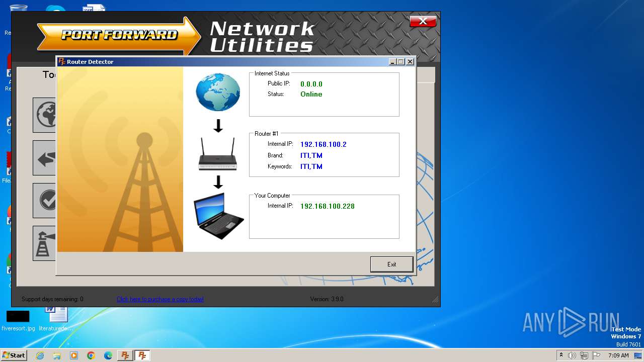The image size is (644, 362).
Task: Select the Keywords value ITI,TM
Action: click(311, 166)
